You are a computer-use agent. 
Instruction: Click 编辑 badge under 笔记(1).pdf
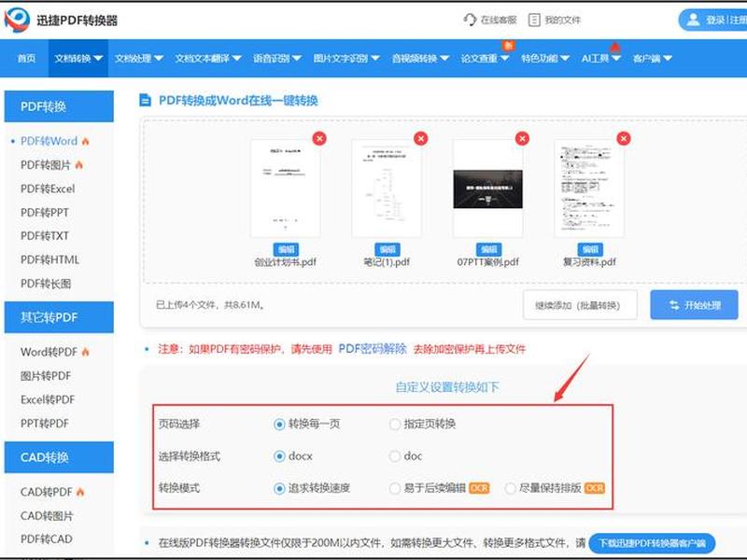tap(388, 249)
